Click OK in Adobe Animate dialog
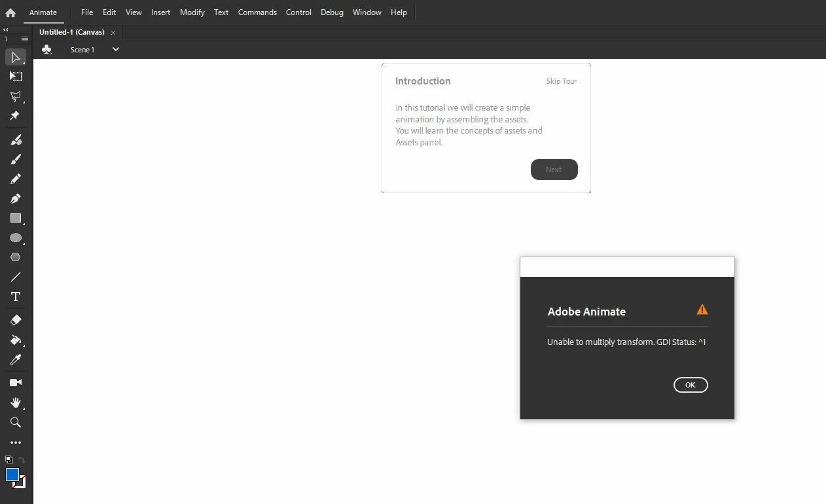The height and width of the screenshot is (504, 826). [x=691, y=385]
